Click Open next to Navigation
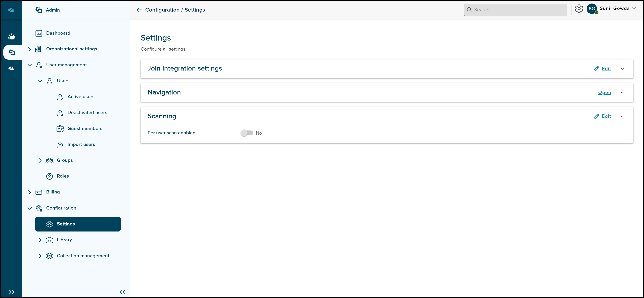Viewport: 644px width, 298px height. point(605,92)
